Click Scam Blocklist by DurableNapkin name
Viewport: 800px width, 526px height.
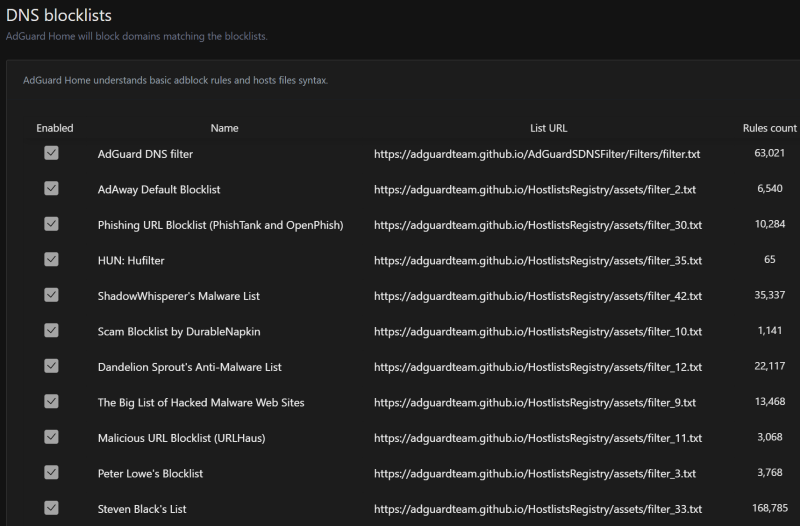pos(179,332)
